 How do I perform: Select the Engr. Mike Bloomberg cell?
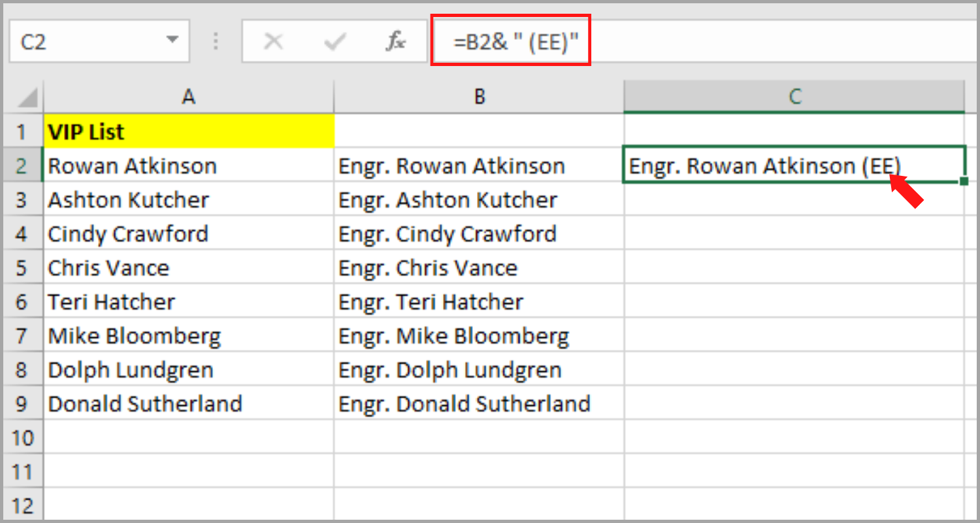(x=478, y=335)
